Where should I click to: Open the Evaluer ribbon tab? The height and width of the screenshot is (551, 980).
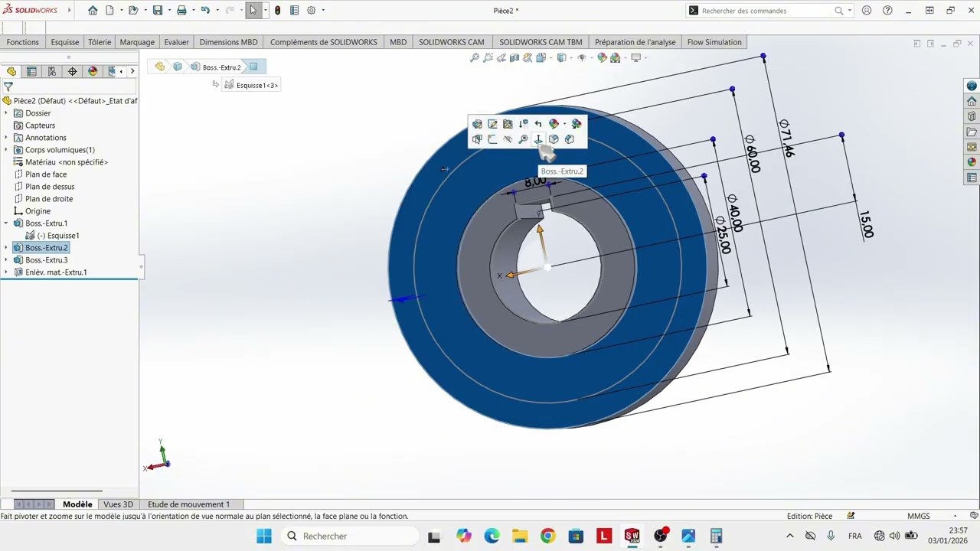[176, 42]
